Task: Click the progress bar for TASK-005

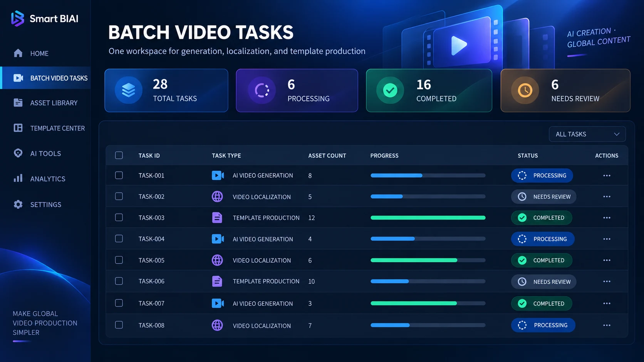Action: 428,260
